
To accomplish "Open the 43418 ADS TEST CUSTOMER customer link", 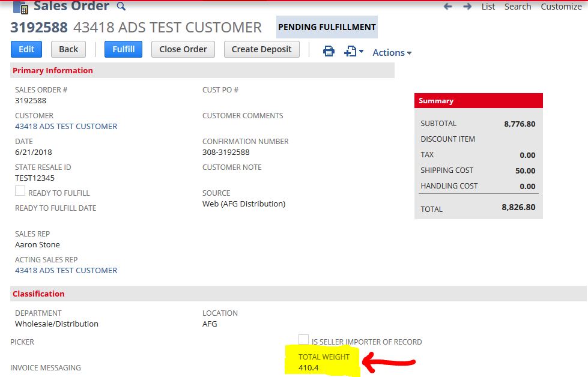I will [66, 126].
